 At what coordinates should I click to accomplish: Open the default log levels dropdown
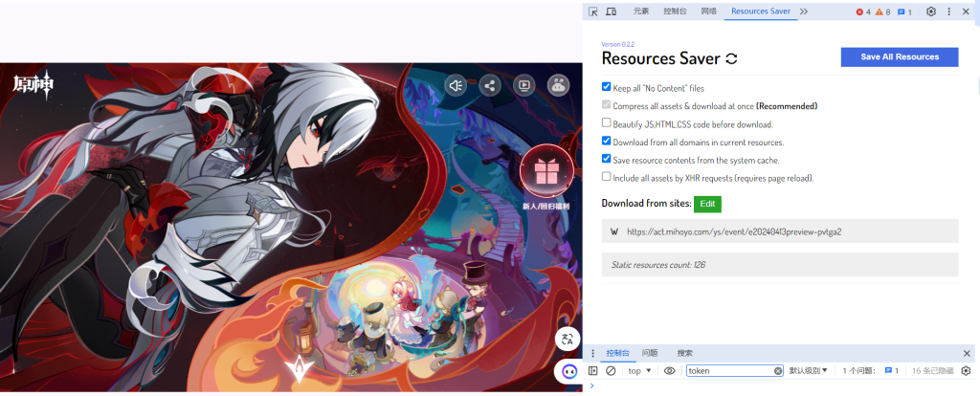[808, 371]
